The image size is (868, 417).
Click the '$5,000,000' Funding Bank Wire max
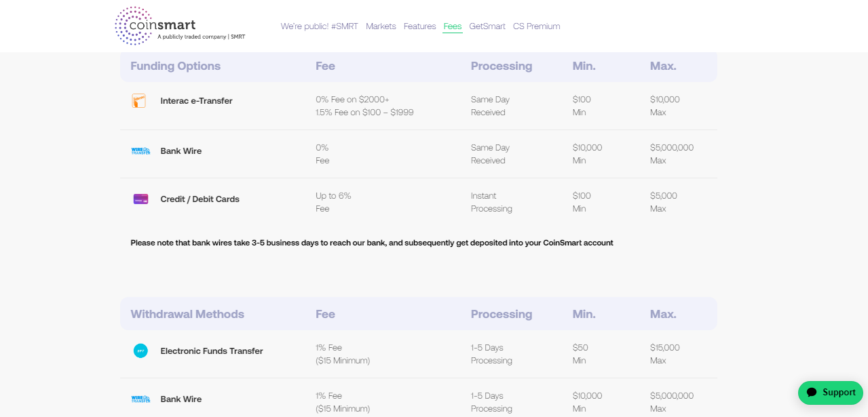pyautogui.click(x=672, y=148)
